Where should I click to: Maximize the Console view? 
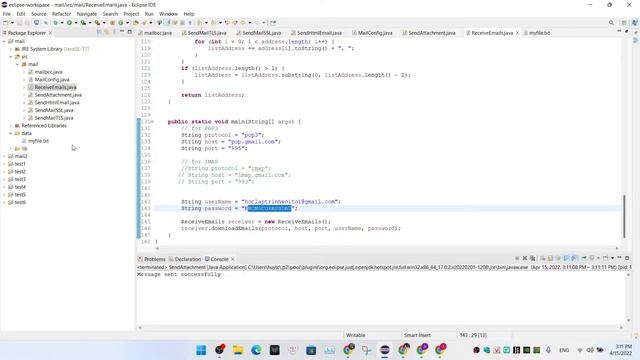627,258
